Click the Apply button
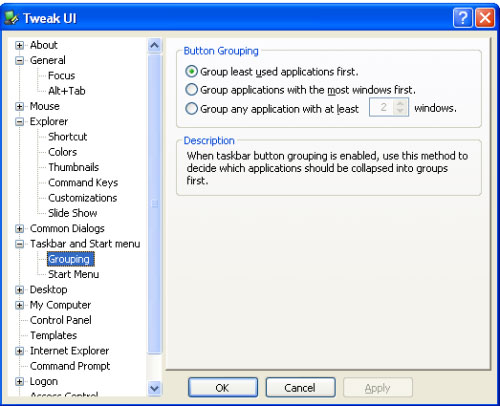The height and width of the screenshot is (406, 500). pyautogui.click(x=378, y=388)
